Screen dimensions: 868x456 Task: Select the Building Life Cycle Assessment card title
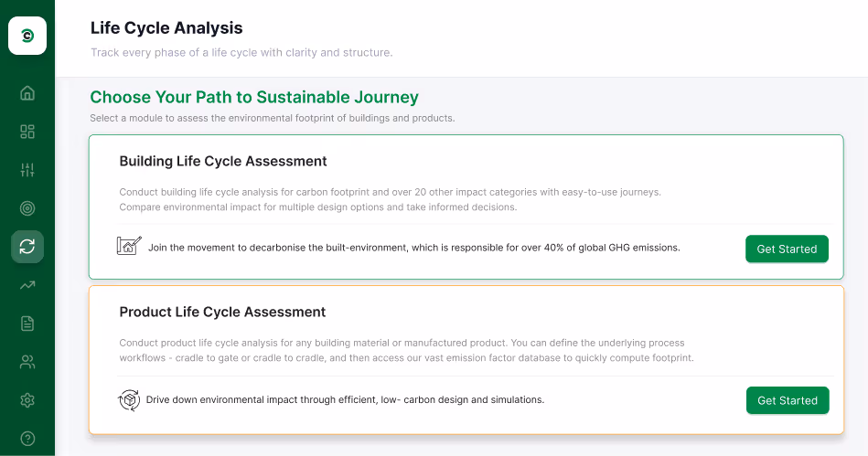[x=223, y=162]
